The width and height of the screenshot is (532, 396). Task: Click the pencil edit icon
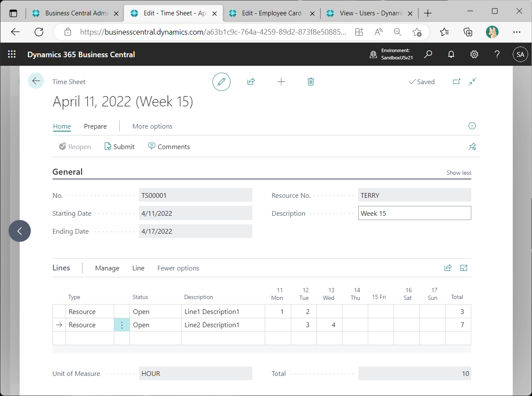[222, 82]
